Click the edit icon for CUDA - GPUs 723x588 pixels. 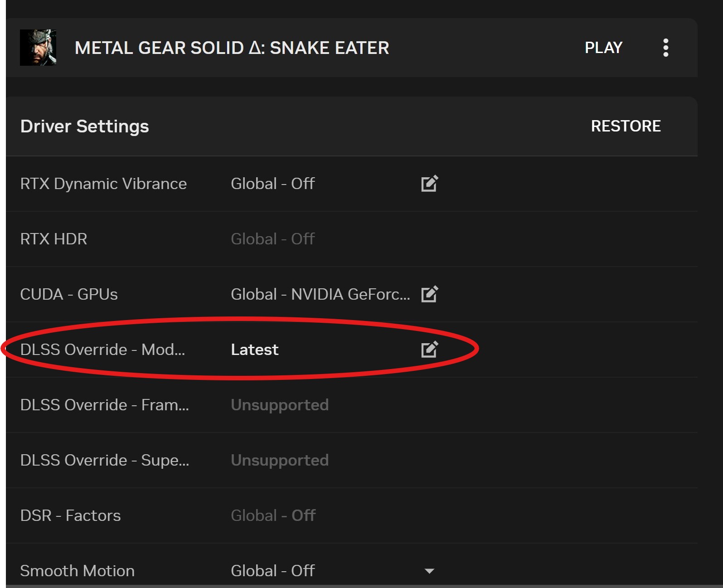429,294
